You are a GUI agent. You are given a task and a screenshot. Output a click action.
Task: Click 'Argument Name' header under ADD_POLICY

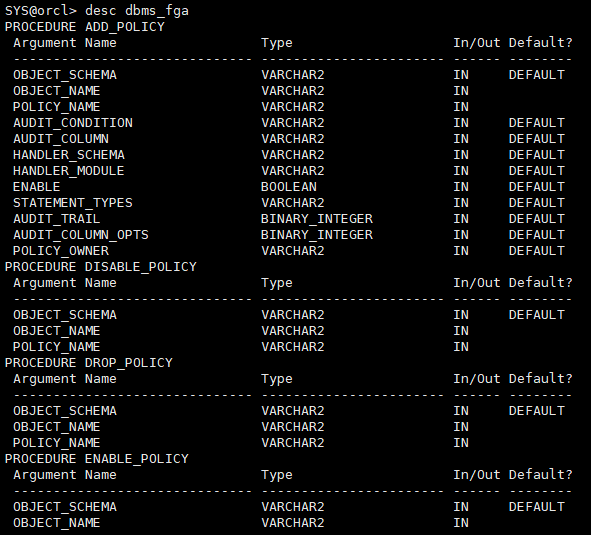click(x=65, y=43)
